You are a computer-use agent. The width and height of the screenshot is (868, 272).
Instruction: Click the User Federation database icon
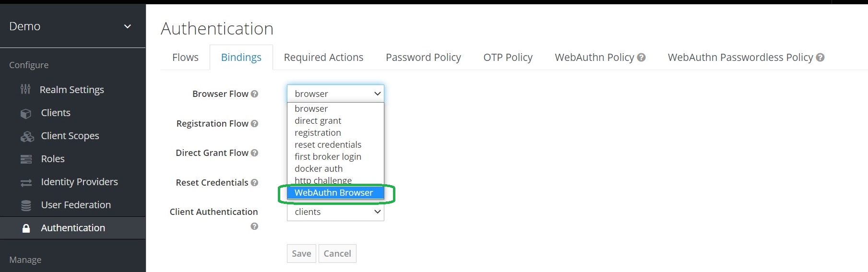(x=26, y=205)
